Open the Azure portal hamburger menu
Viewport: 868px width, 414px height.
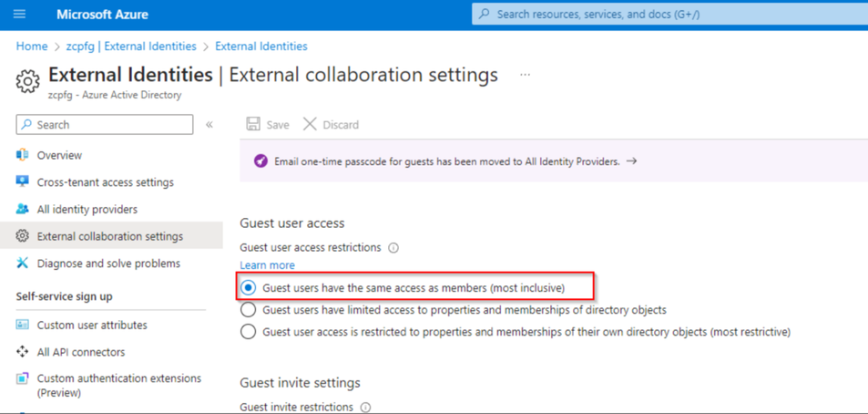(x=19, y=15)
